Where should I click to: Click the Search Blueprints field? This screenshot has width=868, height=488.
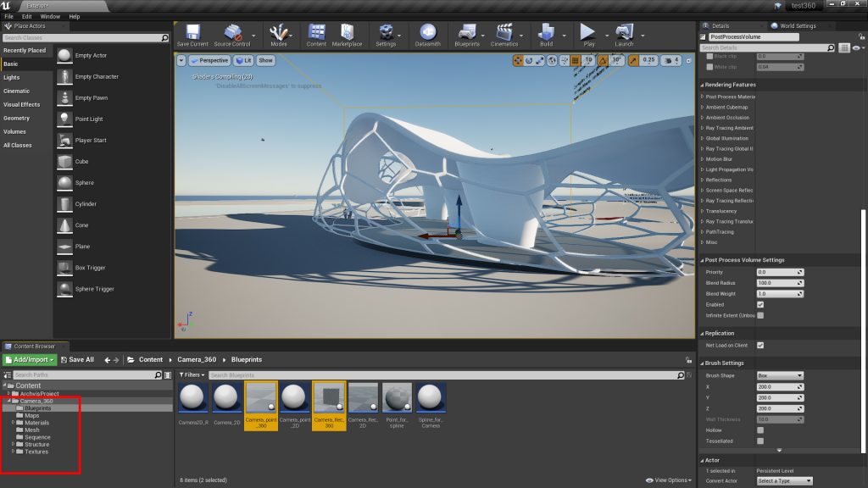447,375
